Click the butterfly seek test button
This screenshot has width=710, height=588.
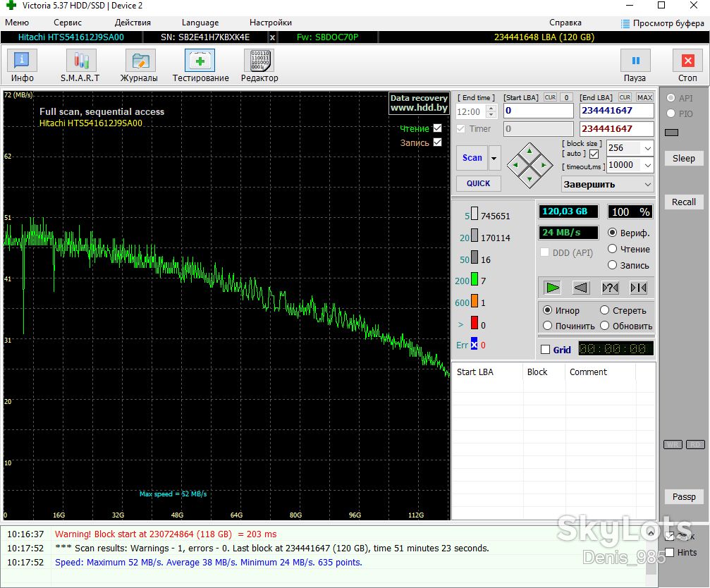pos(639,288)
